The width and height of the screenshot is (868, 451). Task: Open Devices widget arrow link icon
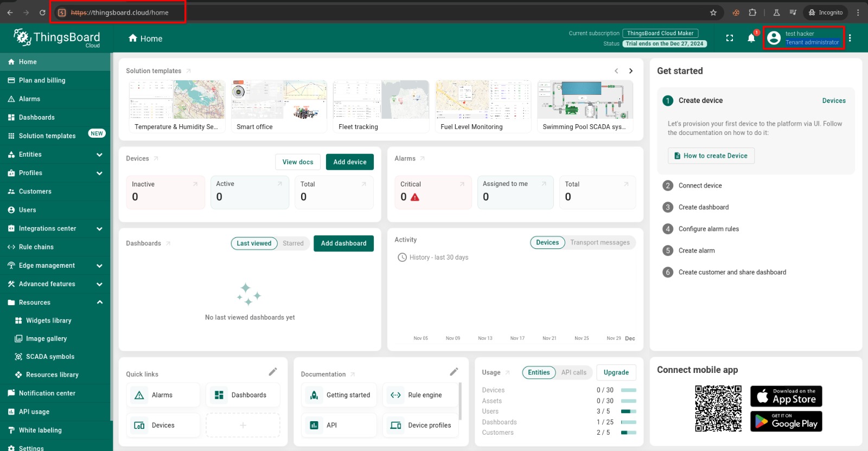coord(156,159)
